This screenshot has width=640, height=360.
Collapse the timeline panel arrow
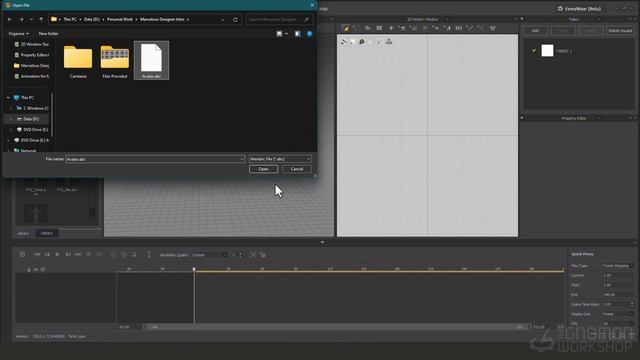pos(322,242)
